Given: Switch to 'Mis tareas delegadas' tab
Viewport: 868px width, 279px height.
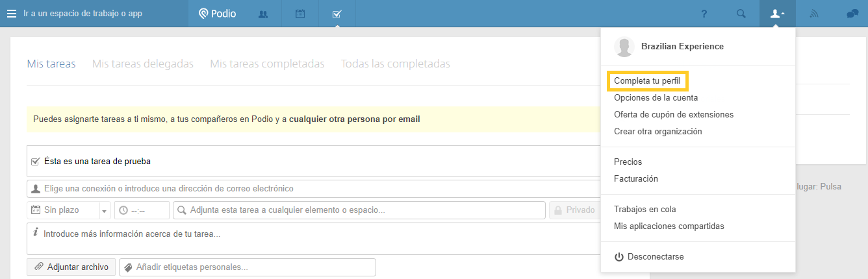Looking at the screenshot, I should [x=143, y=64].
